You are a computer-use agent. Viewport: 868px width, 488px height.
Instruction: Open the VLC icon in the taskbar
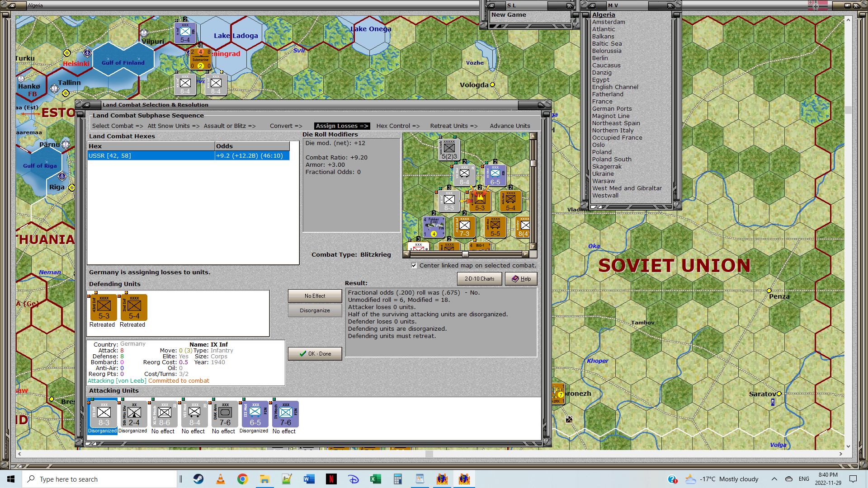click(x=221, y=479)
